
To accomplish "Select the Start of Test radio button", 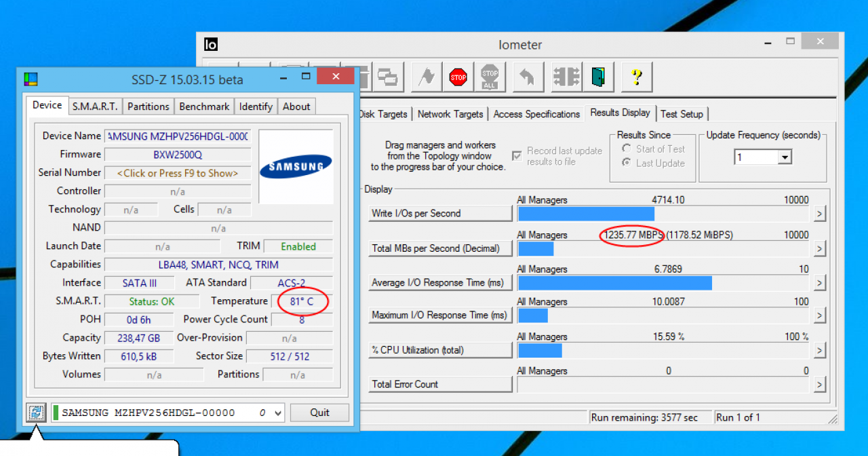I will tap(627, 149).
